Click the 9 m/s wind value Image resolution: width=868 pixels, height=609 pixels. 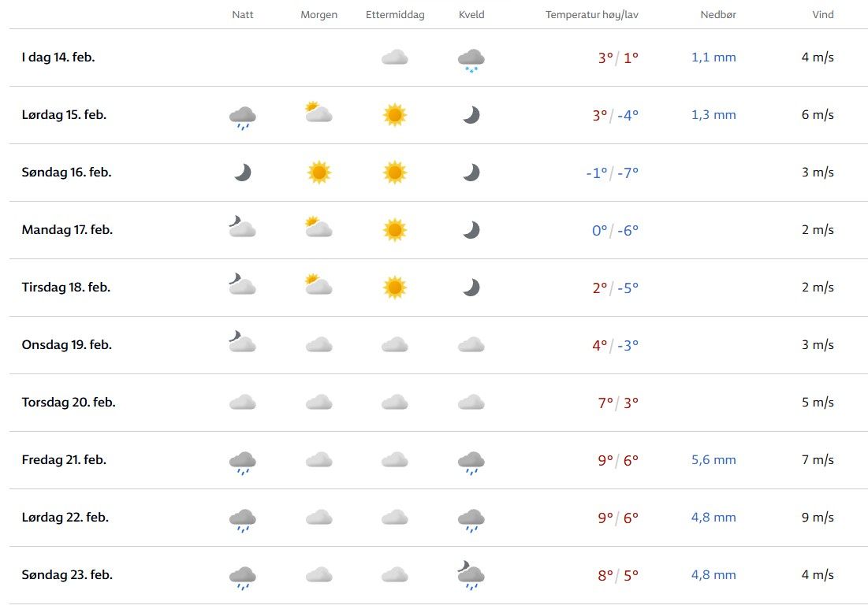818,518
